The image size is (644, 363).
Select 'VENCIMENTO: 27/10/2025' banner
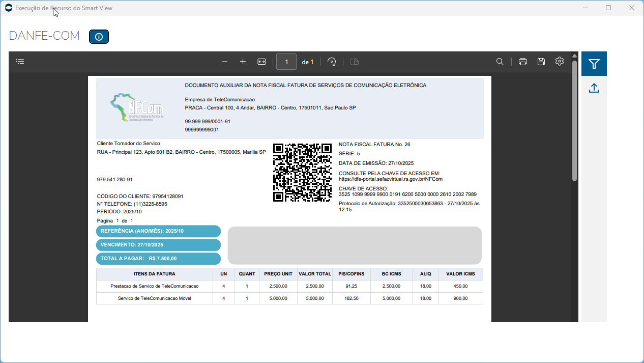(x=158, y=245)
